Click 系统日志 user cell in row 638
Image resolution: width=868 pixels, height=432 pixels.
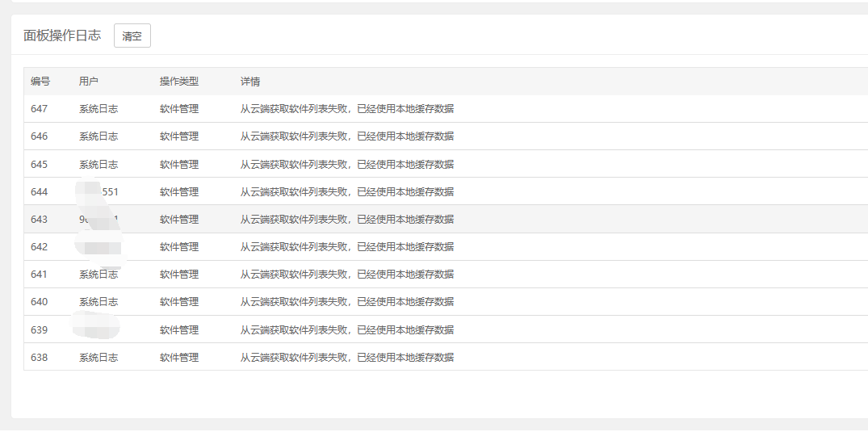click(x=99, y=357)
